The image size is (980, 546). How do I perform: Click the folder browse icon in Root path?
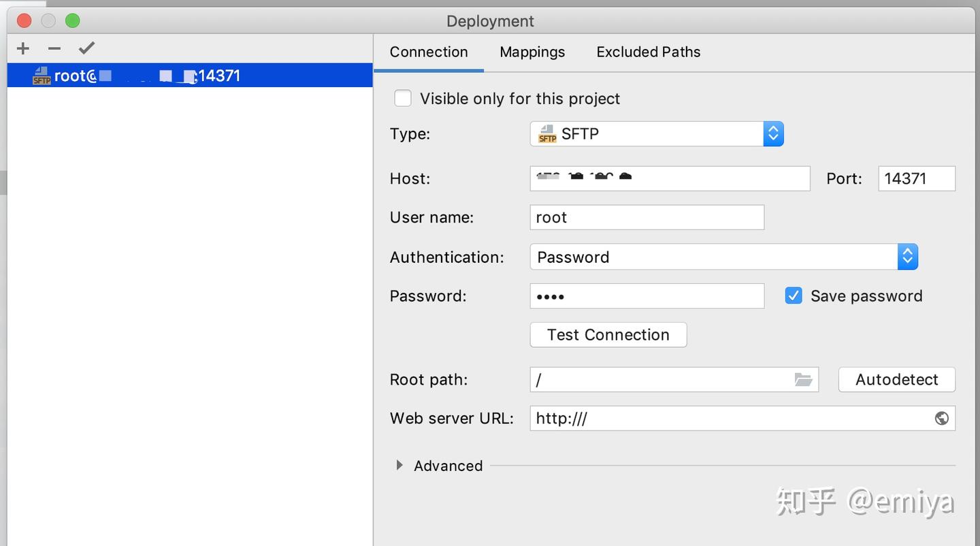tap(803, 380)
